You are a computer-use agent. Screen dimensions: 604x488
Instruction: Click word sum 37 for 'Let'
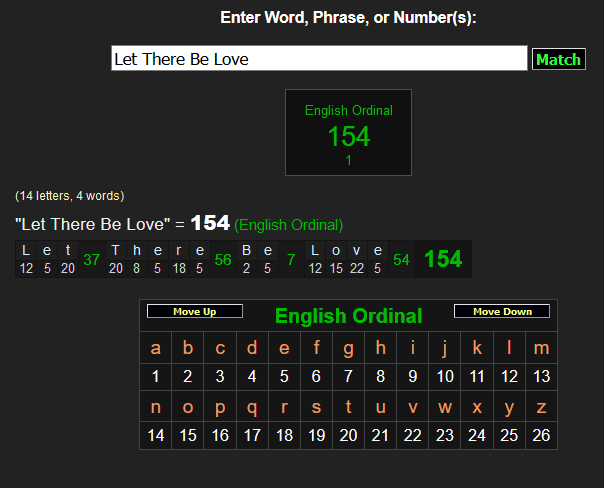[92, 260]
